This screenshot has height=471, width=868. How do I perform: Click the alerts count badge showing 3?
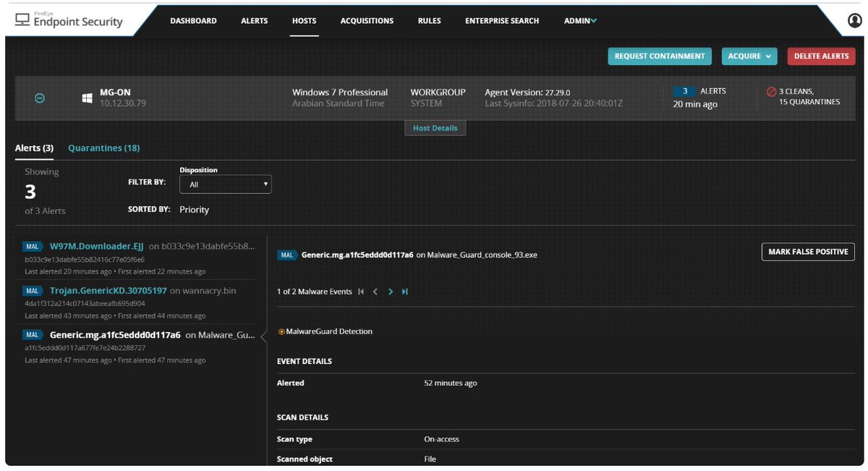[x=684, y=91]
